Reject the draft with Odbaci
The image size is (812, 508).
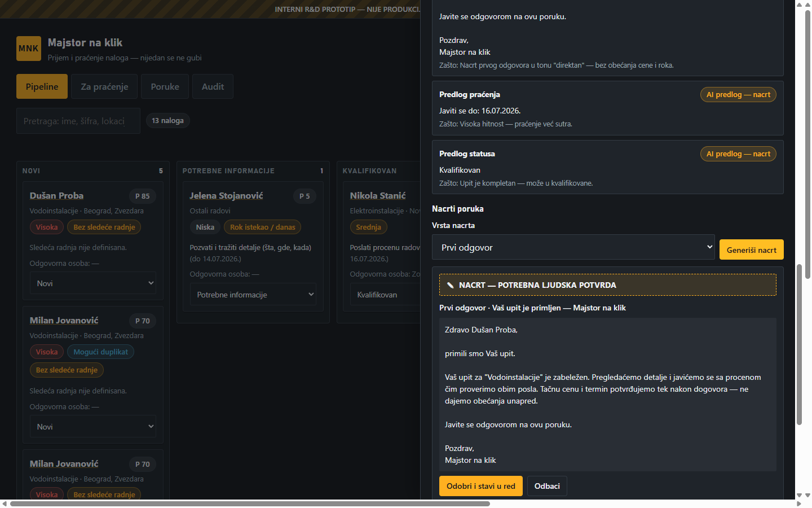point(547,486)
